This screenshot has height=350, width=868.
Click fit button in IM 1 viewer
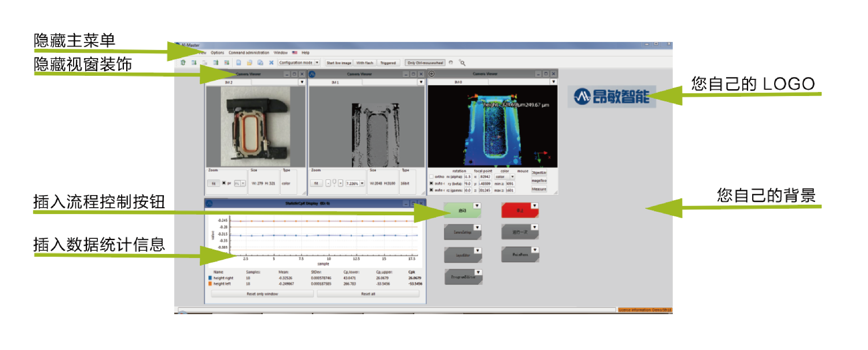pos(316,183)
